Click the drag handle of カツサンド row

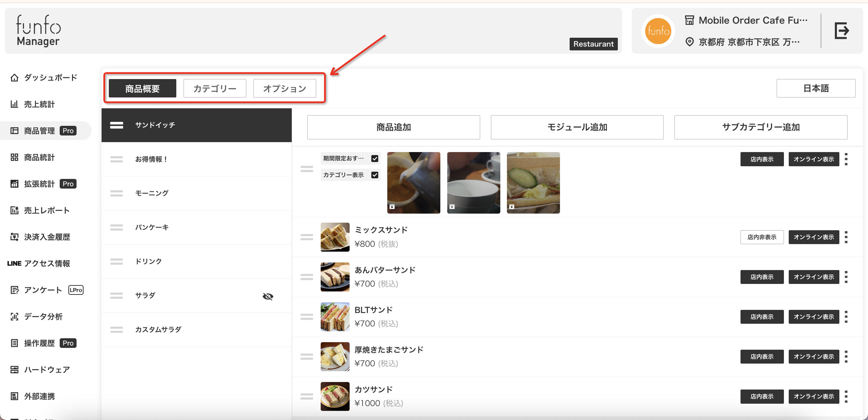point(307,396)
